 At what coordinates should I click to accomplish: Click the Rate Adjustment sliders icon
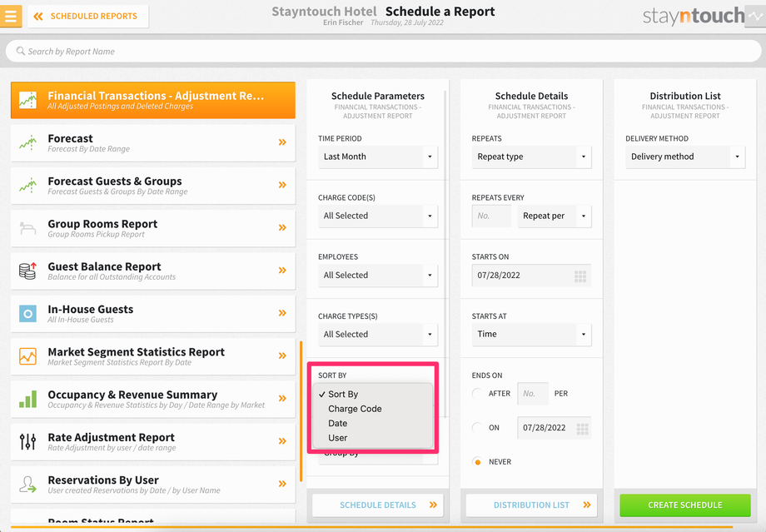(27, 441)
